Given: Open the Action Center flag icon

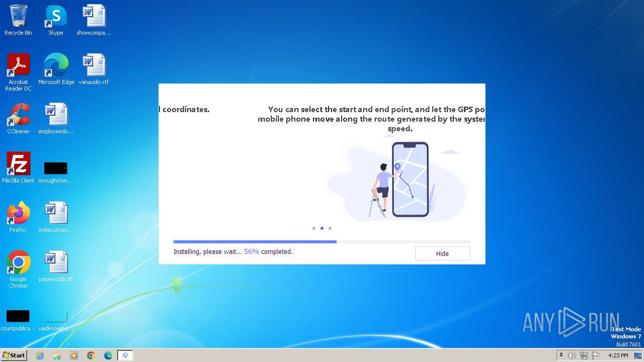Looking at the screenshot, I should click(596, 355).
